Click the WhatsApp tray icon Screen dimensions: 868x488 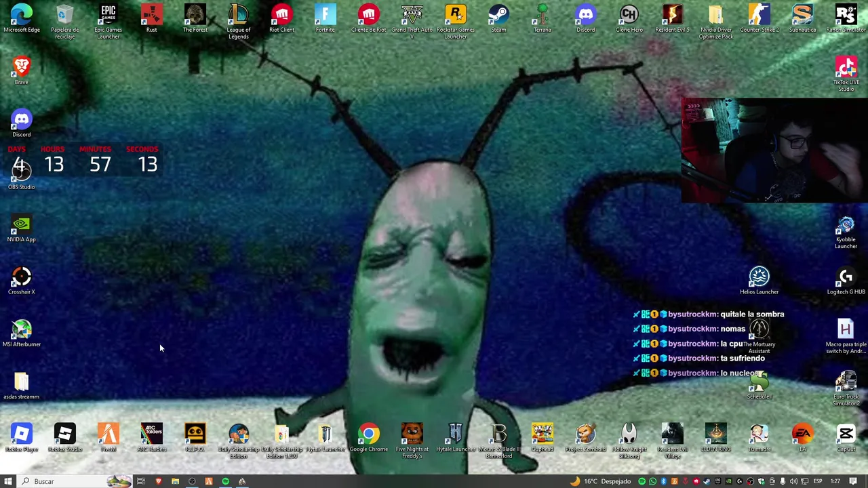click(x=652, y=481)
